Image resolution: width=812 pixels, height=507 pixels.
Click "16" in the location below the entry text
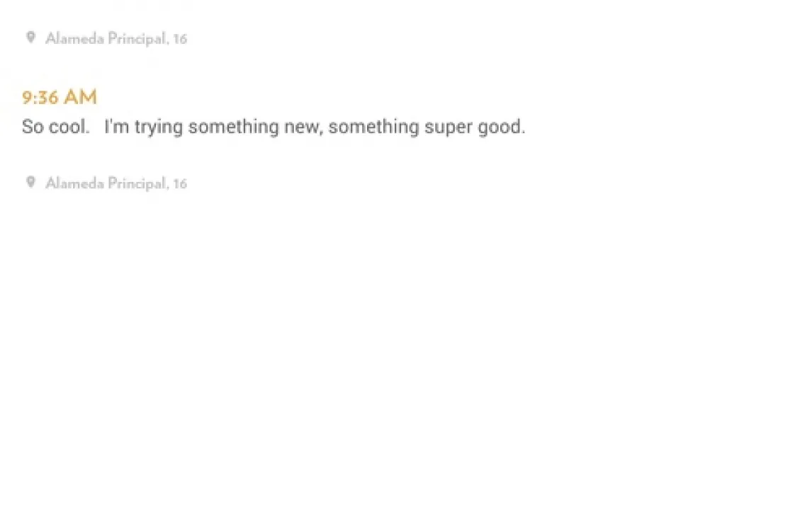tap(180, 184)
